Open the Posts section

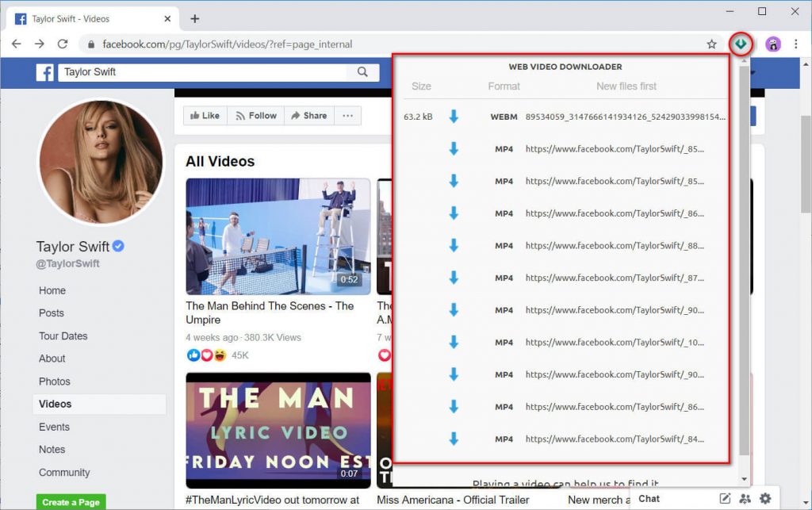[52, 313]
